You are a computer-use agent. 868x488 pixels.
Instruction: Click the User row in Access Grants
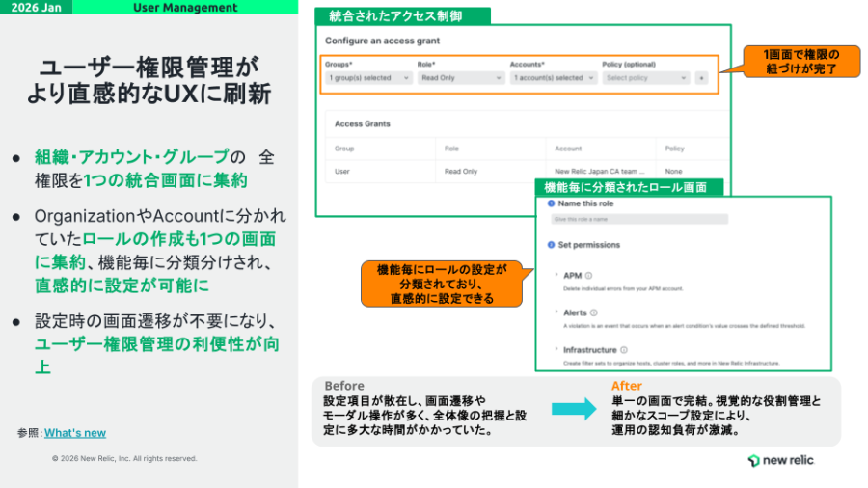pyautogui.click(x=343, y=171)
